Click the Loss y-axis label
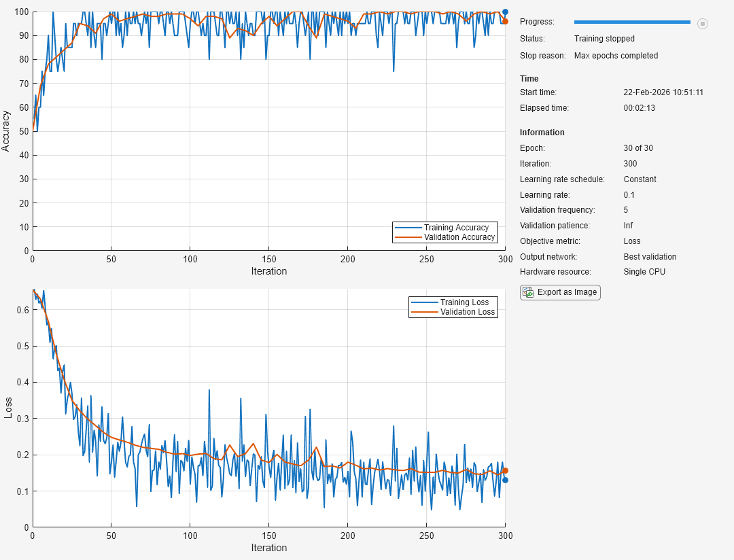This screenshot has width=734, height=560. 8,408
